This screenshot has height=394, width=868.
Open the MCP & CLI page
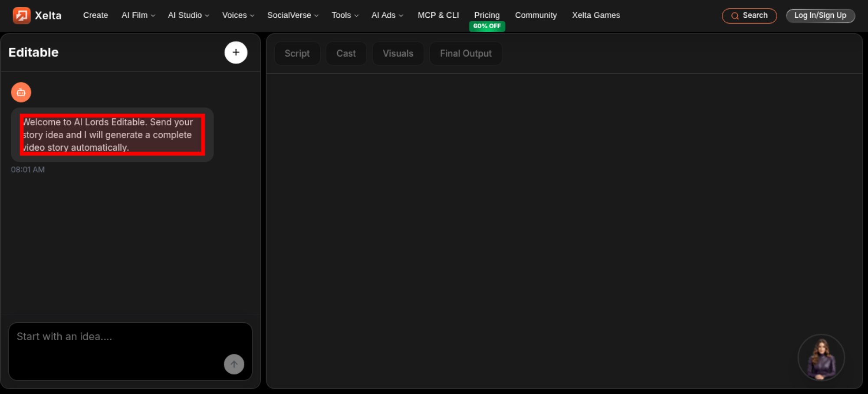[438, 15]
